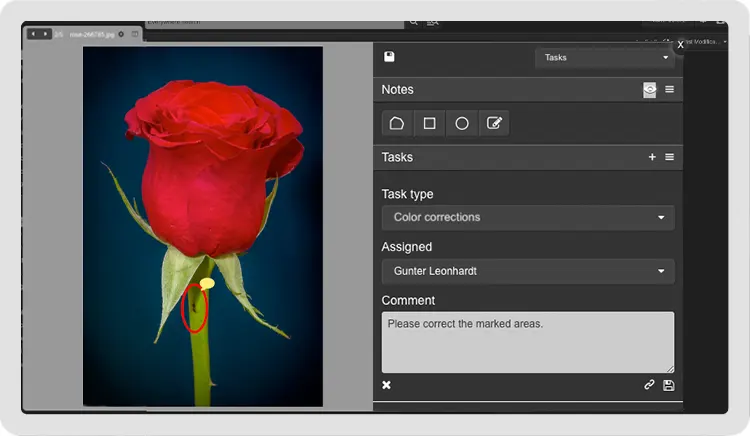Click the yellow note marker on the rose stem
The image size is (750, 436).
(x=207, y=284)
